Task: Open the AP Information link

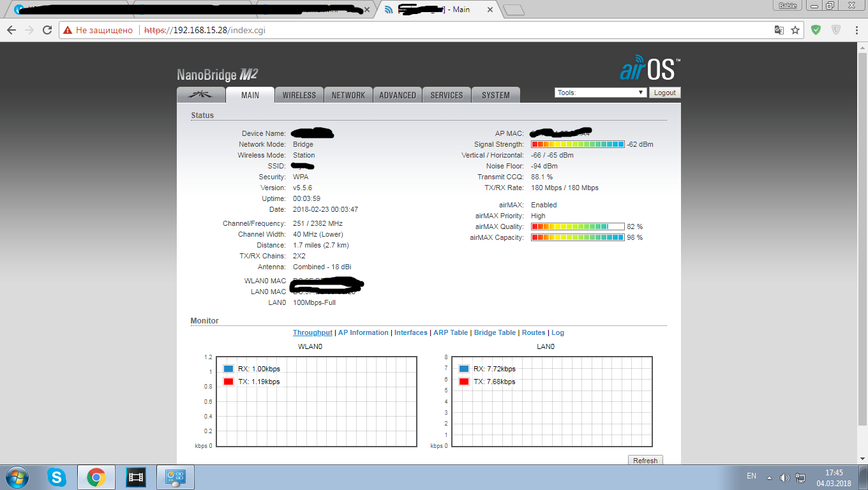Action: pyautogui.click(x=363, y=332)
